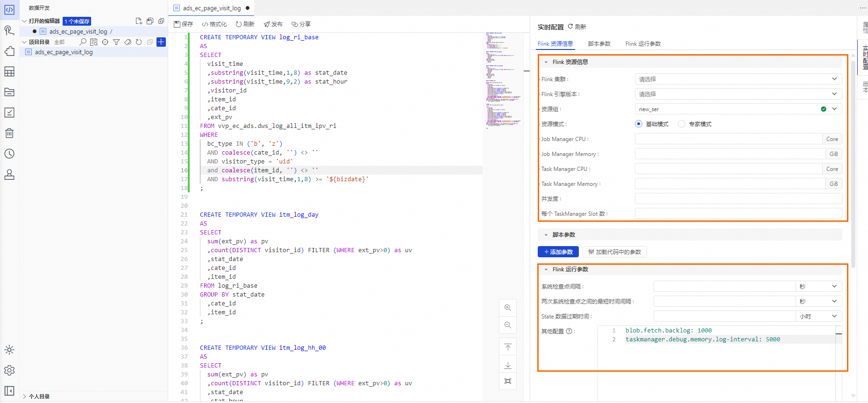The image size is (868, 403).
Task: Select the ads_ec_page_visit_log editor tab
Action: [x=212, y=8]
